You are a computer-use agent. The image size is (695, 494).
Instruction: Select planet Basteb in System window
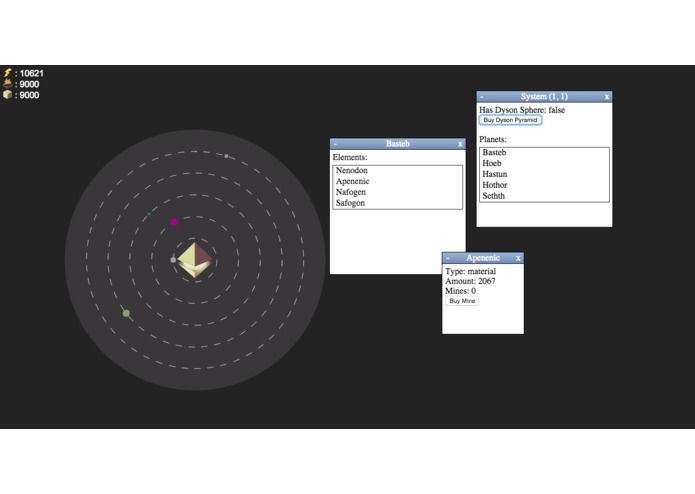[544, 152]
